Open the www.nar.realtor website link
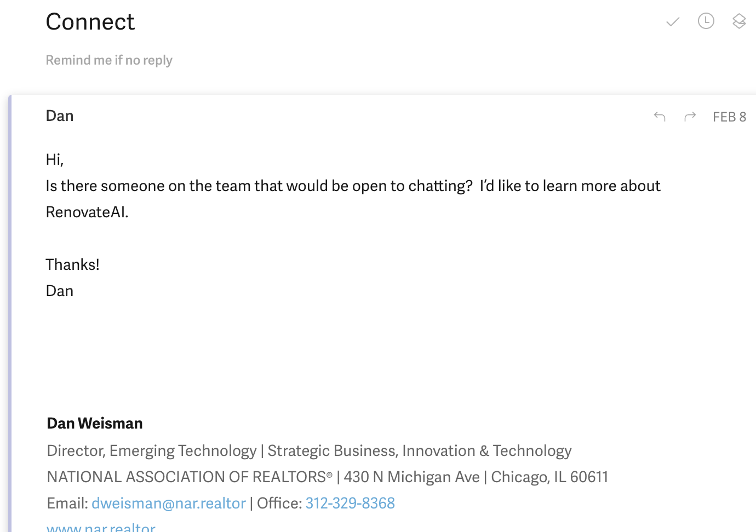The width and height of the screenshot is (756, 532). [101, 528]
